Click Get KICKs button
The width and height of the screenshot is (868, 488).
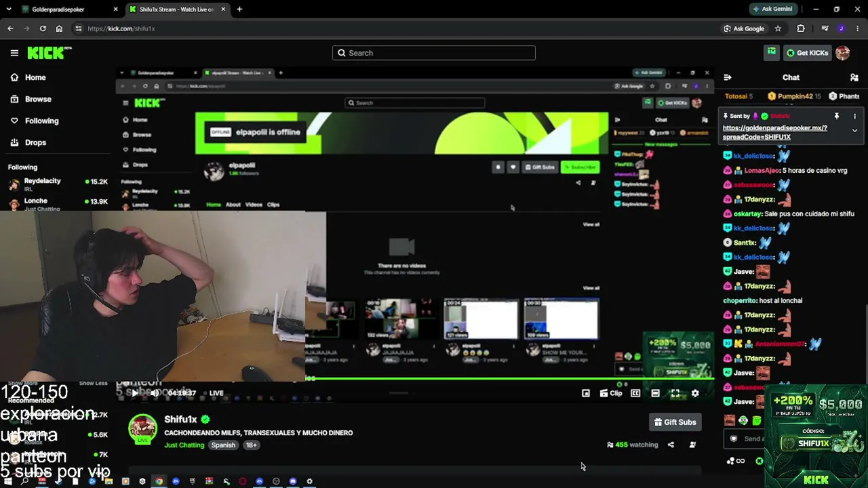pos(806,53)
